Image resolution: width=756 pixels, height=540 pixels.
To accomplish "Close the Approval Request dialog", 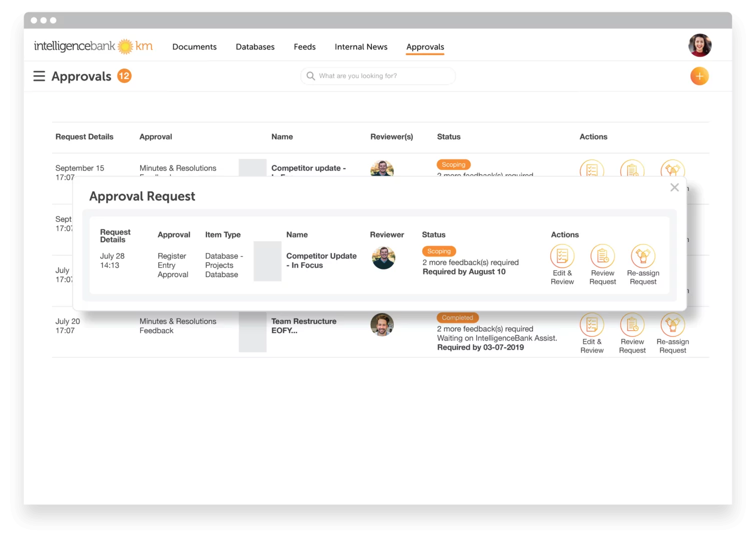I will point(674,187).
